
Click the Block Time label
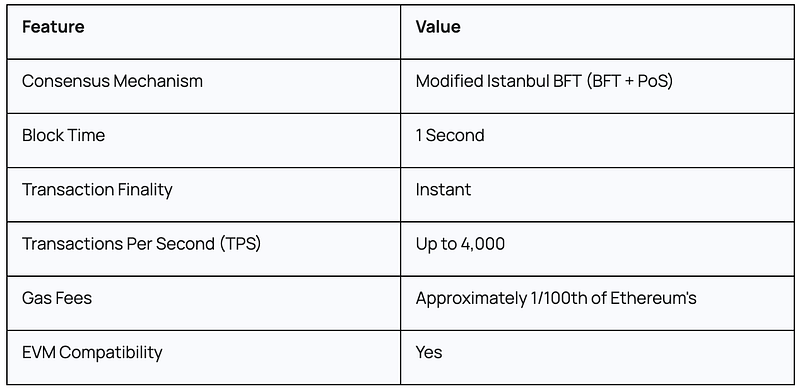click(63, 135)
